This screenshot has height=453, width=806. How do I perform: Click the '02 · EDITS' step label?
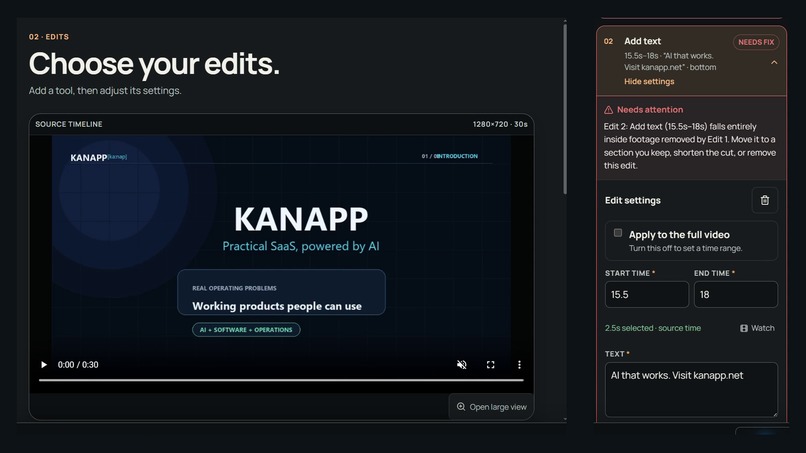49,37
